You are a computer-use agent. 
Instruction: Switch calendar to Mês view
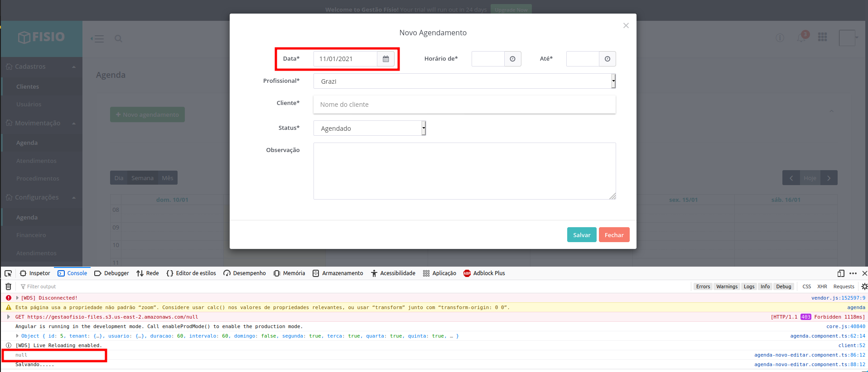point(168,178)
